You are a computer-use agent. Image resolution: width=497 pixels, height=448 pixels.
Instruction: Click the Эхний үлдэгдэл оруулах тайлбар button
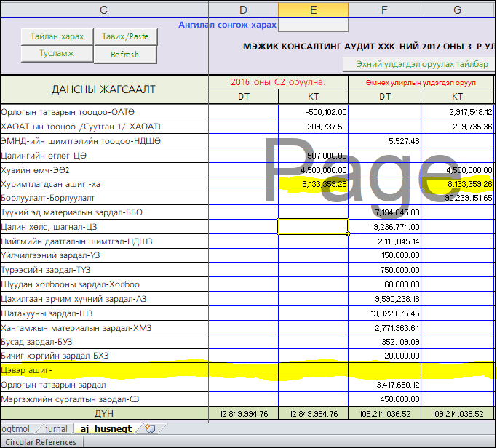click(x=422, y=64)
